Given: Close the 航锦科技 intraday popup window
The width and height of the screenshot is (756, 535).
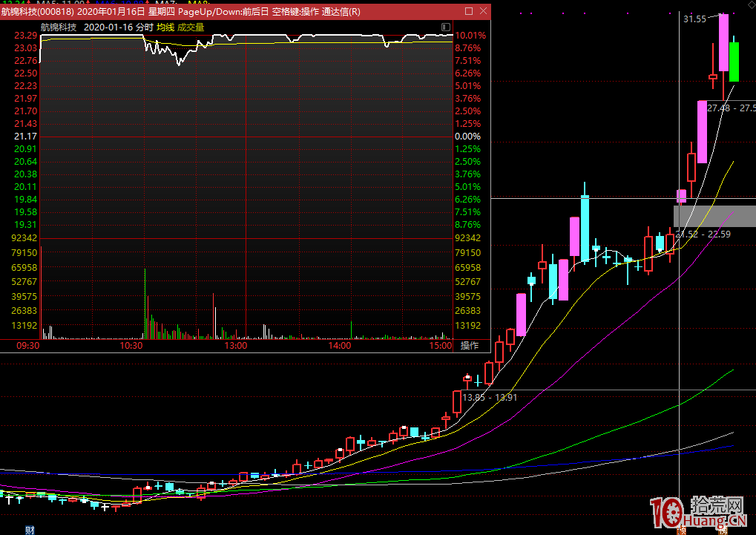Looking at the screenshot, I should [483, 12].
